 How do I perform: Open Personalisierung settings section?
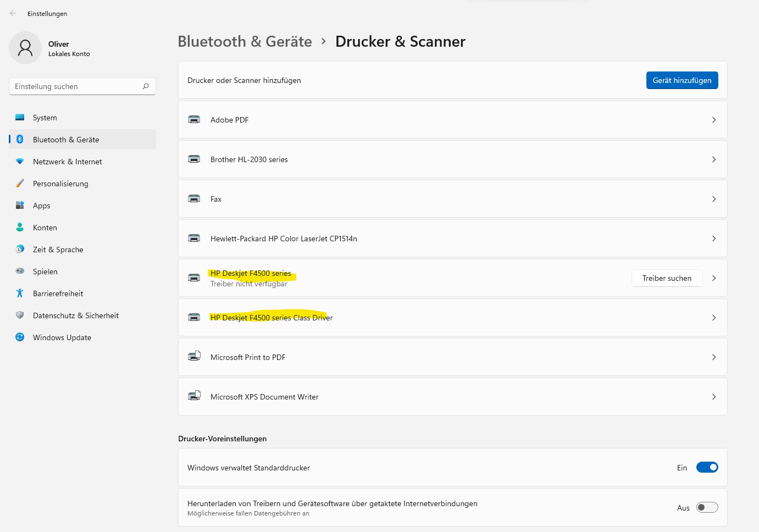click(x=82, y=184)
